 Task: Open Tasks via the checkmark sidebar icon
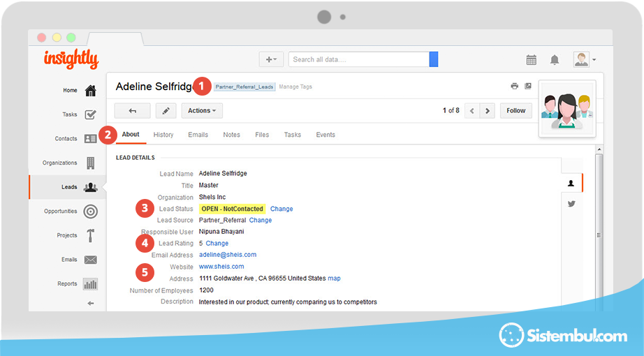90,114
